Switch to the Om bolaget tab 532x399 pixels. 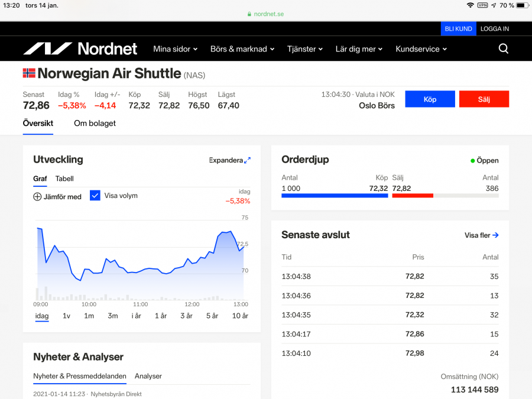click(x=94, y=124)
